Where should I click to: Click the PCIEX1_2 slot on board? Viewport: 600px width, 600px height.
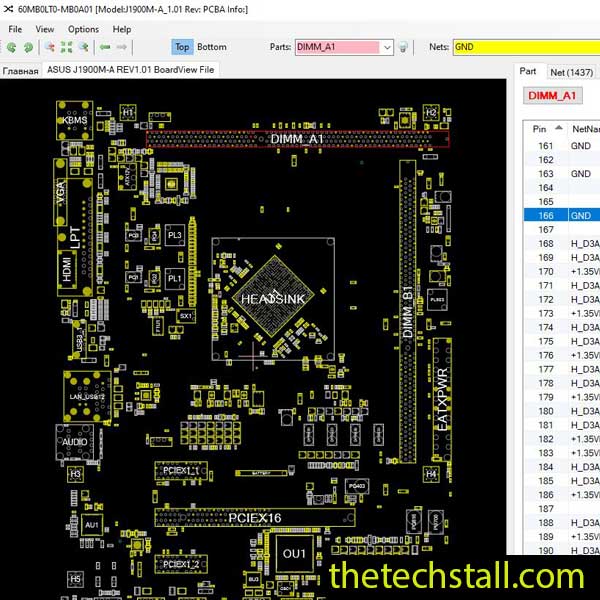tap(181, 564)
